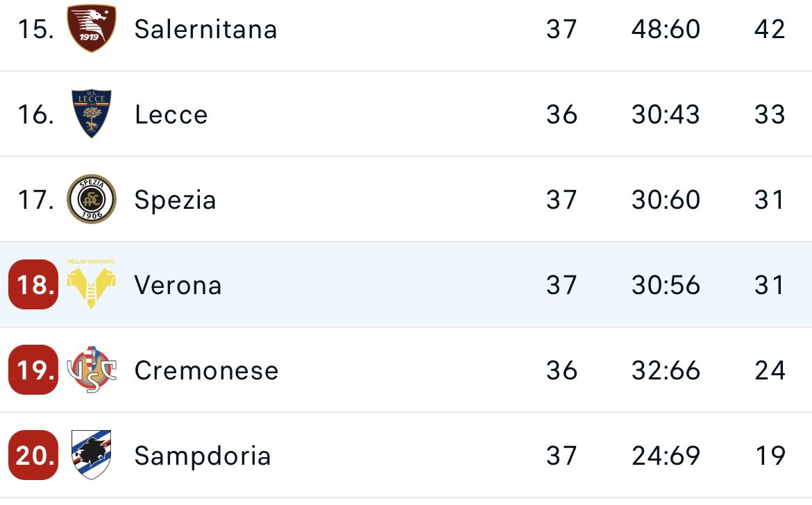Screen dimensions: 812x505
Task: Open the Cremonese club logo
Action: point(92,370)
